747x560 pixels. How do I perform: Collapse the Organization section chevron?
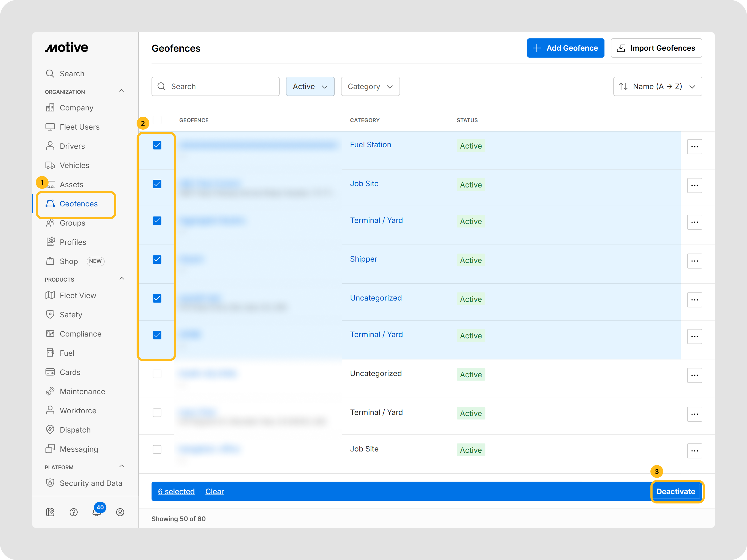122,91
